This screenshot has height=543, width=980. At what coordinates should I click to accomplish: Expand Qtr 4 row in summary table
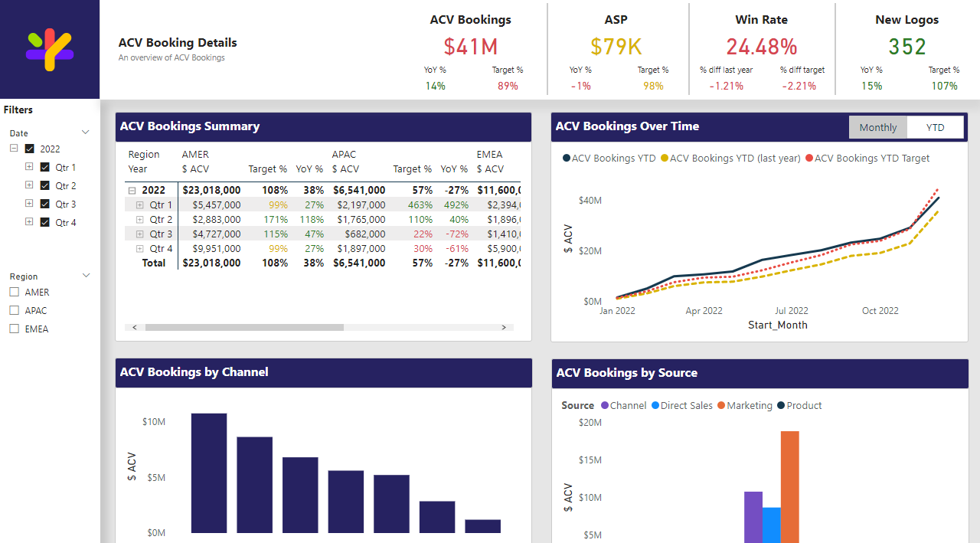tap(140, 249)
